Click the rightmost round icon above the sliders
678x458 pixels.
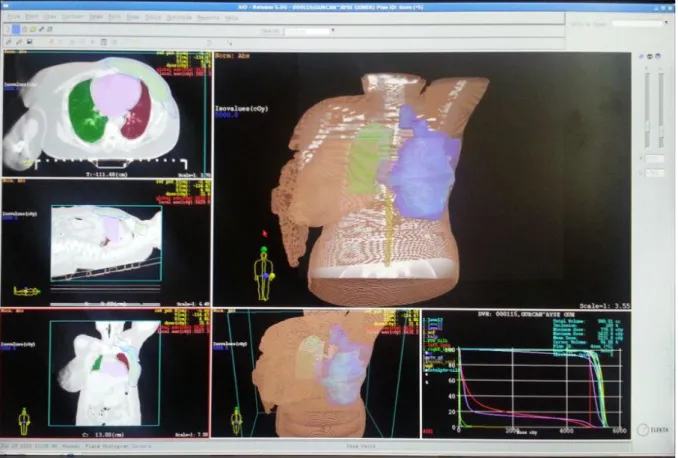pos(658,56)
